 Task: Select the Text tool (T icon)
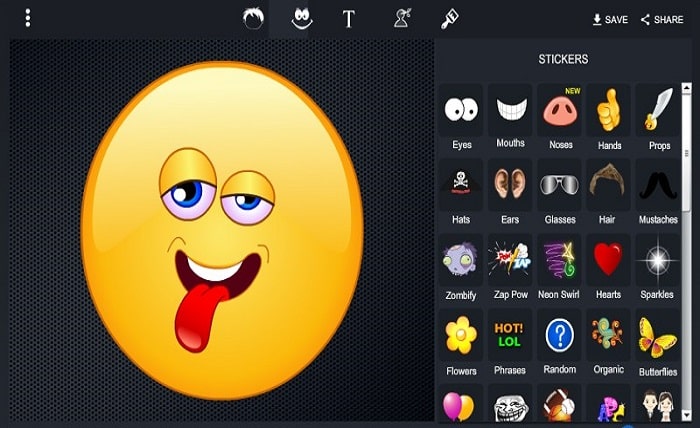pyautogui.click(x=349, y=19)
